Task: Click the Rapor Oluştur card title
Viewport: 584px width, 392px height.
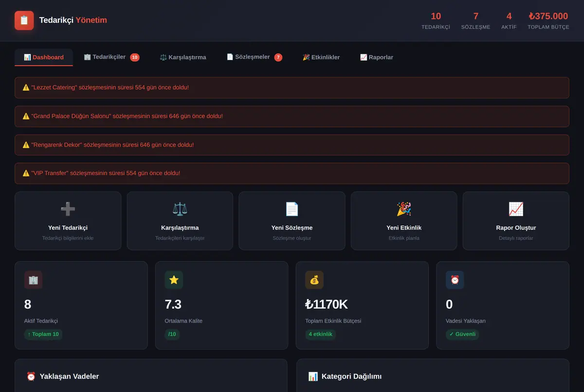Action: point(516,228)
